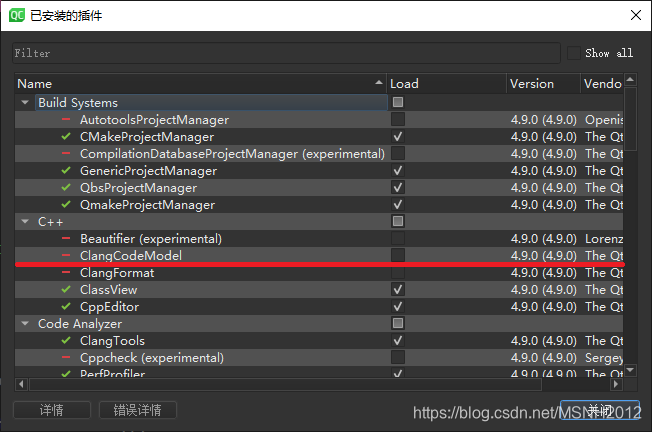Click the red disabled icon beside ClangCodeModel
The image size is (652, 432).
[x=66, y=255]
